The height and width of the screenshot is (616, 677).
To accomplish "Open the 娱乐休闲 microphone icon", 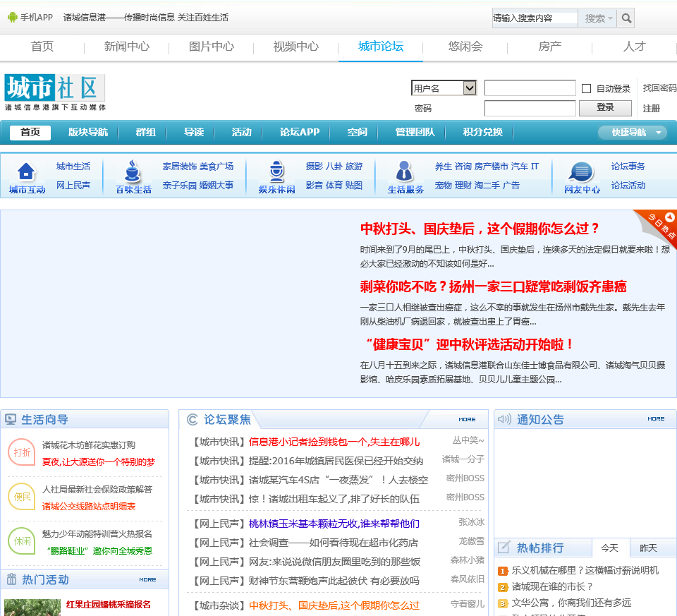I will coord(276,171).
